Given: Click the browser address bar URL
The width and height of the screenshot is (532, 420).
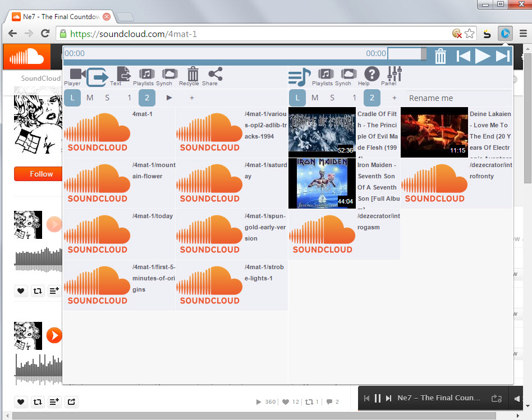Looking at the screenshot, I should tap(133, 34).
